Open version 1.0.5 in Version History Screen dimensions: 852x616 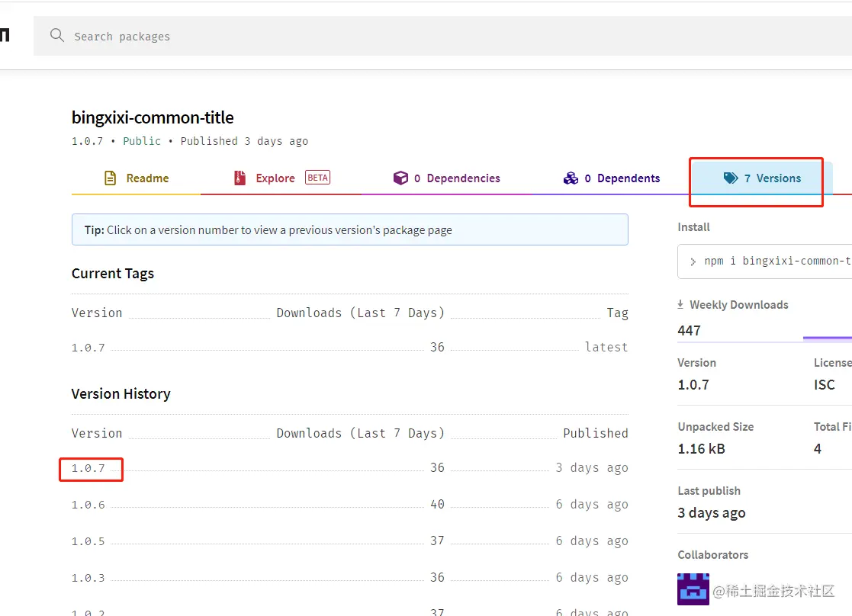tap(88, 541)
